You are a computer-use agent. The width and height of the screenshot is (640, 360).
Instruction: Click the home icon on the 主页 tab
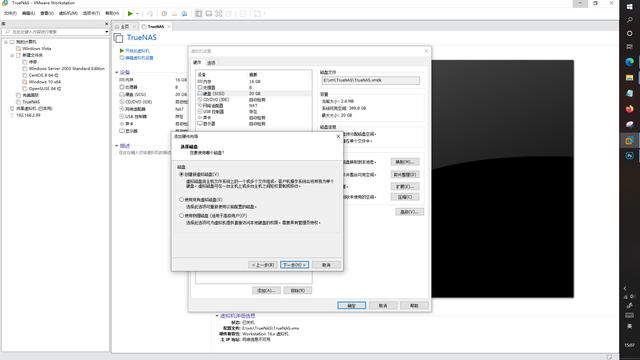(118, 27)
